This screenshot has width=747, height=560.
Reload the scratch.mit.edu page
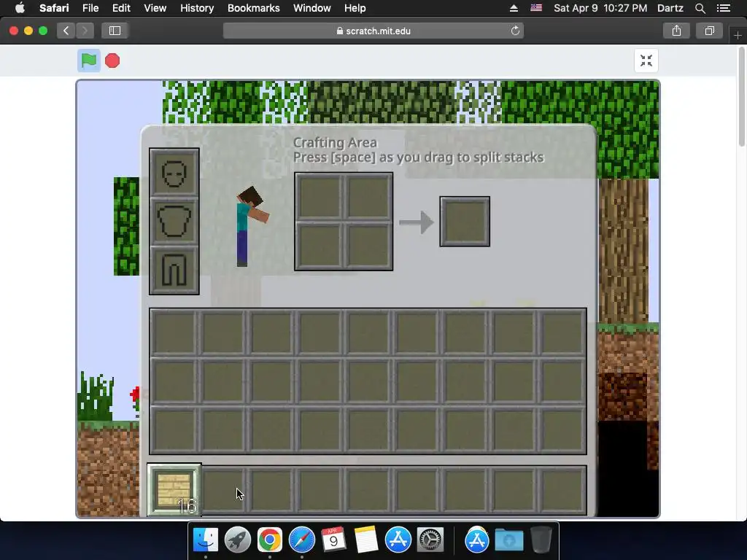(515, 31)
